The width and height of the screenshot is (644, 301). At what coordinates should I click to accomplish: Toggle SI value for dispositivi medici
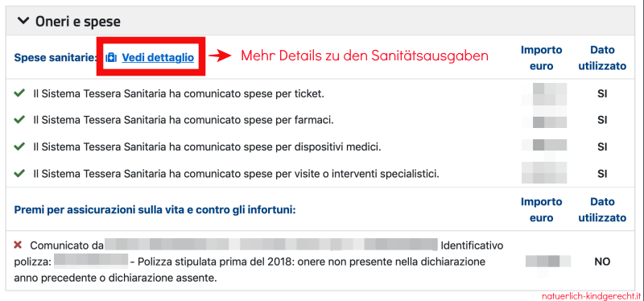coord(602,147)
